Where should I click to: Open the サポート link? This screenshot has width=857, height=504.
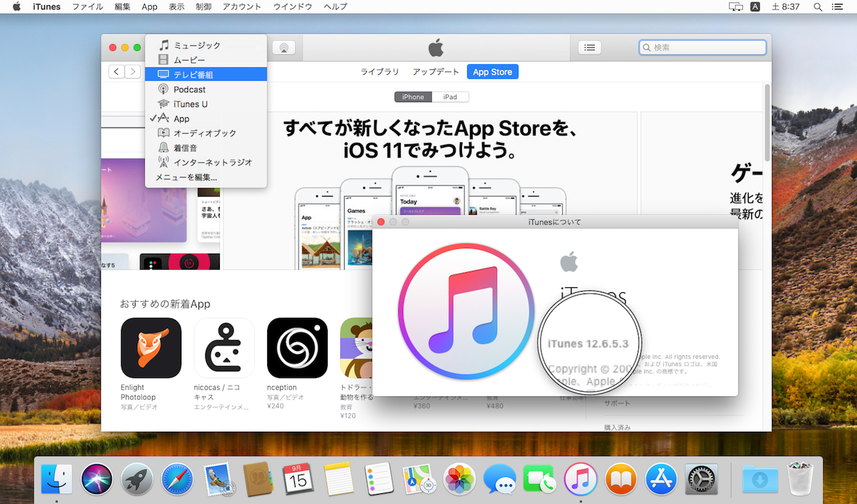click(617, 403)
